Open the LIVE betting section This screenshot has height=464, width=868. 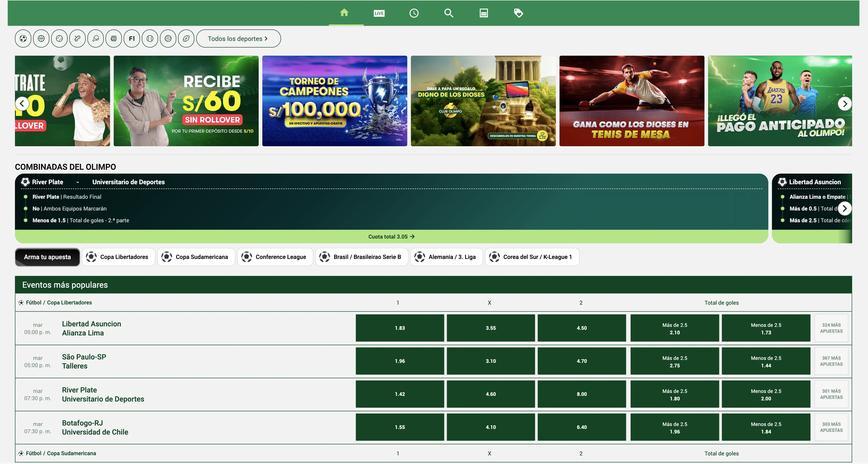tap(379, 13)
